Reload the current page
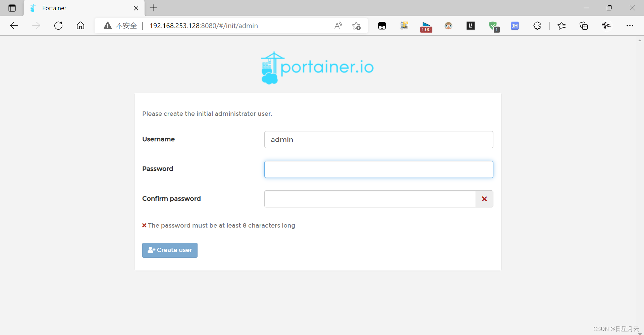644x335 pixels. [58, 26]
